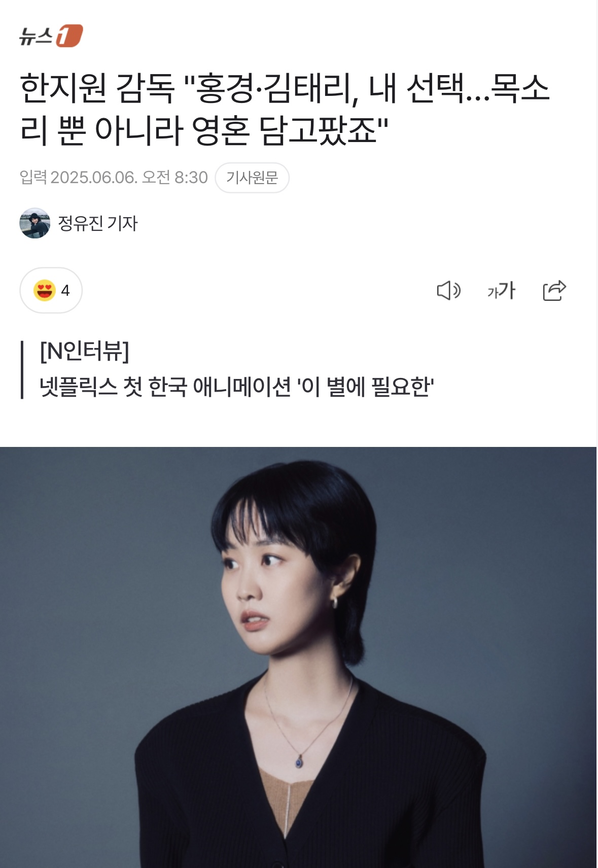Select the [N인터뷰] label
Viewport: 598px width, 868px height.
point(85,351)
